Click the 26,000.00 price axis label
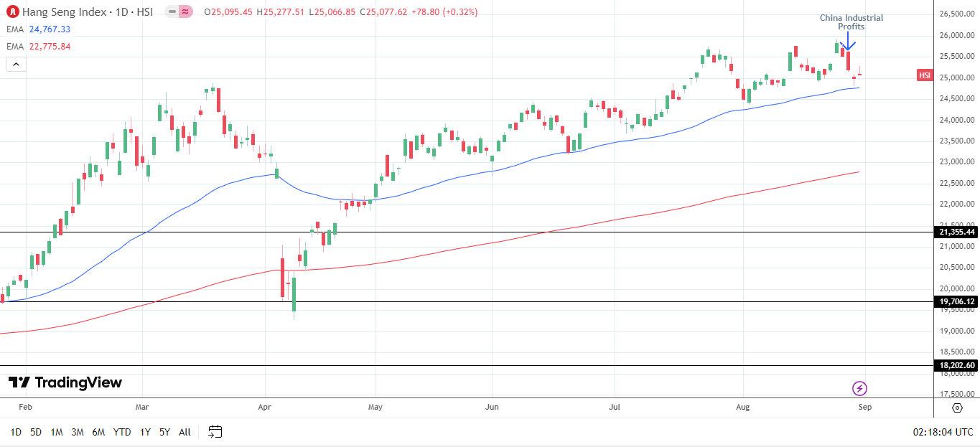The image size is (980, 447). pos(957,35)
